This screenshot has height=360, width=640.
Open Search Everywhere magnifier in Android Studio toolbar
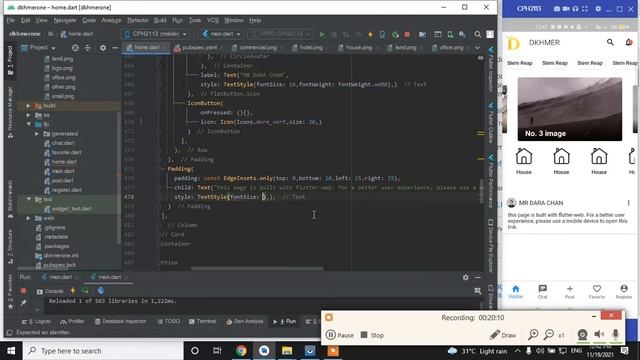tap(478, 34)
